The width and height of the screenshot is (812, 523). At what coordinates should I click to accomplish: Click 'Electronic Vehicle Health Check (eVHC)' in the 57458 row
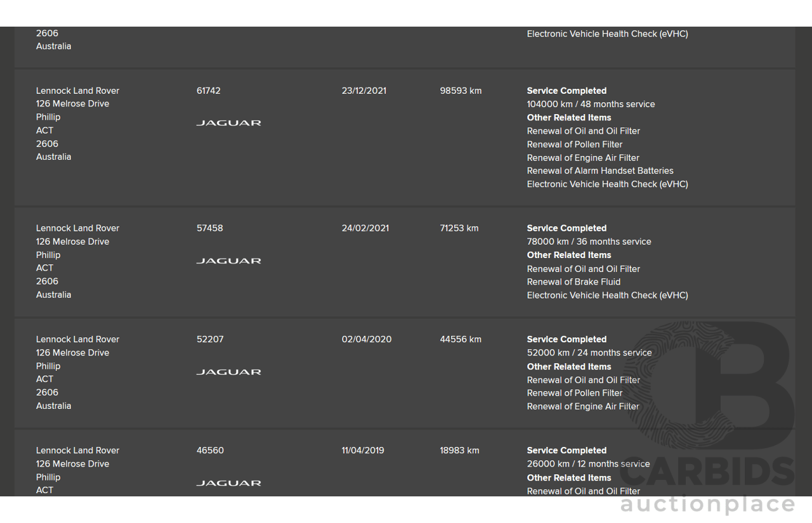click(607, 295)
